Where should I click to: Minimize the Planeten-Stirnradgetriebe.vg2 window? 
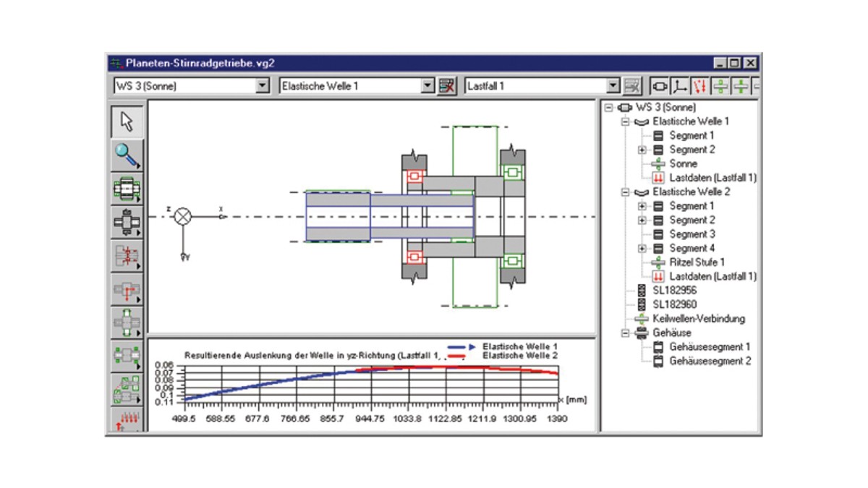[722, 63]
